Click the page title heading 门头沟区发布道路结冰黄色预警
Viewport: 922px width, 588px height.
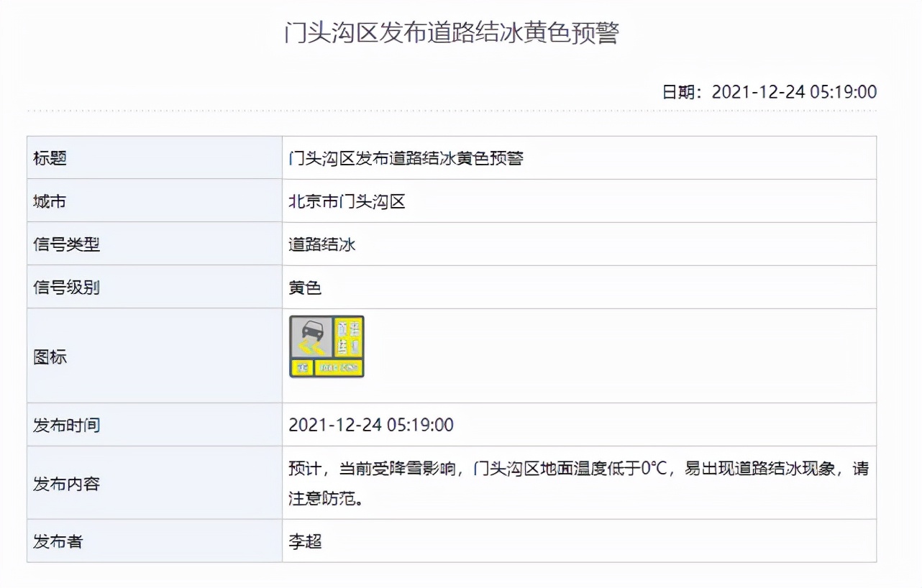(452, 33)
